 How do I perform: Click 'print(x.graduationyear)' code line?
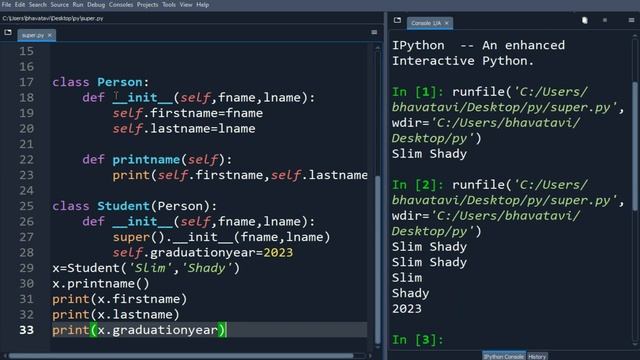pos(139,330)
